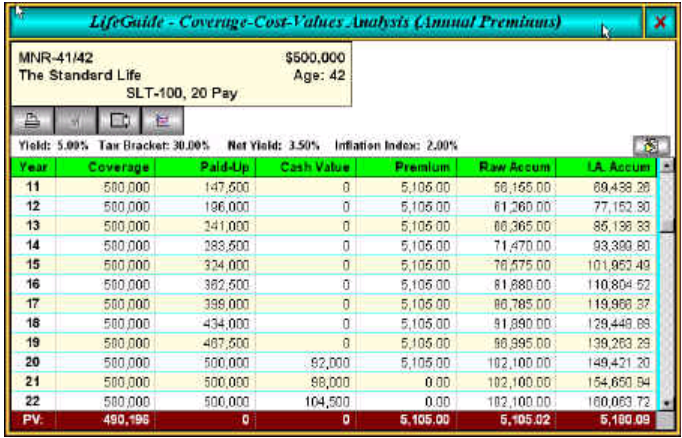This screenshot has width=682, height=438.
Task: Click the small export icon above the scrollbar
Action: click(651, 146)
